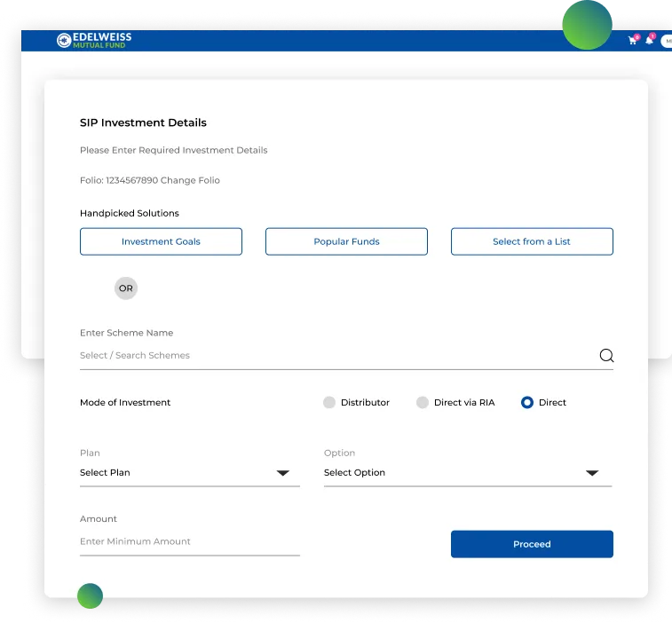Select the Direct mode radio button
The height and width of the screenshot is (623, 672).
pos(527,403)
